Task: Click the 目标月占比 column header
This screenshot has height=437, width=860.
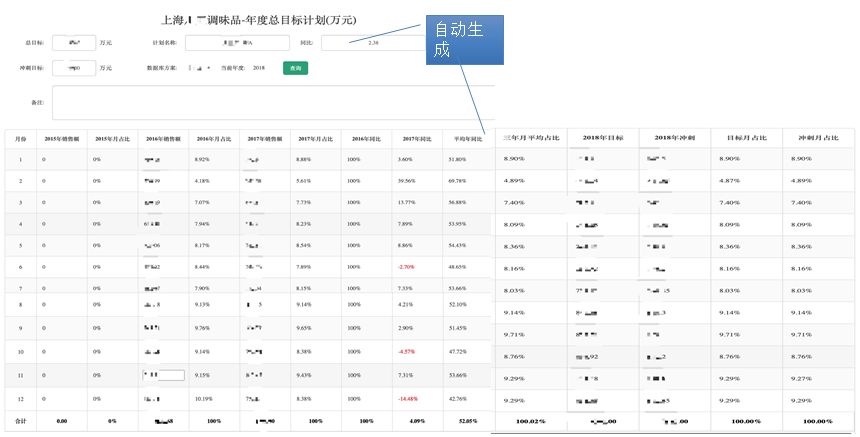Action: [746, 138]
